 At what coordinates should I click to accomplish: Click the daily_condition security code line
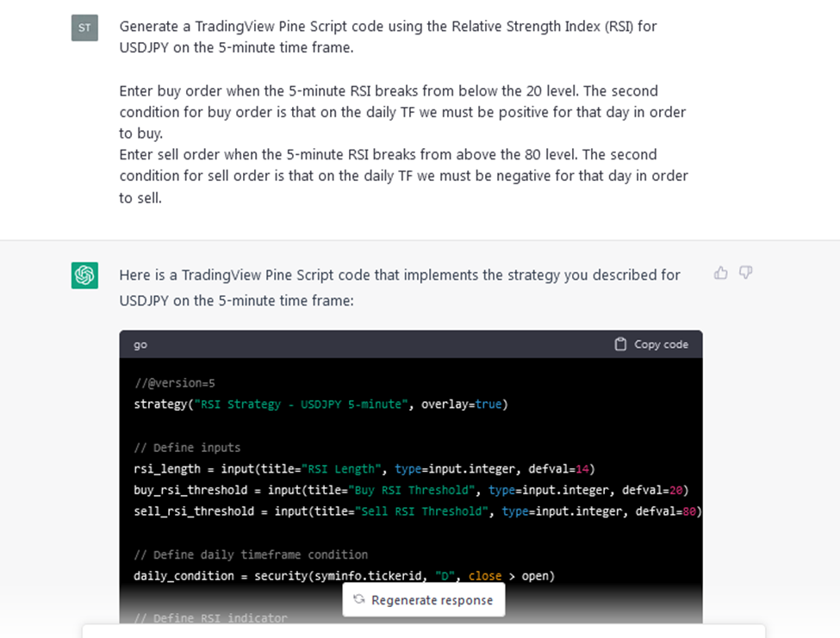[344, 576]
